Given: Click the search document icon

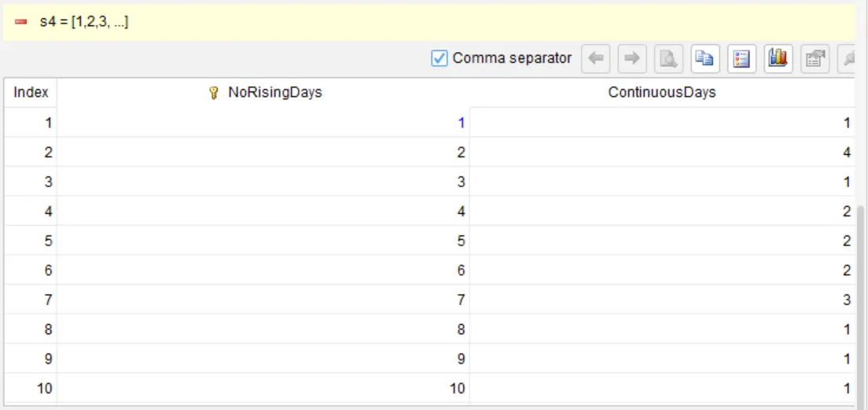Looking at the screenshot, I should click(669, 58).
